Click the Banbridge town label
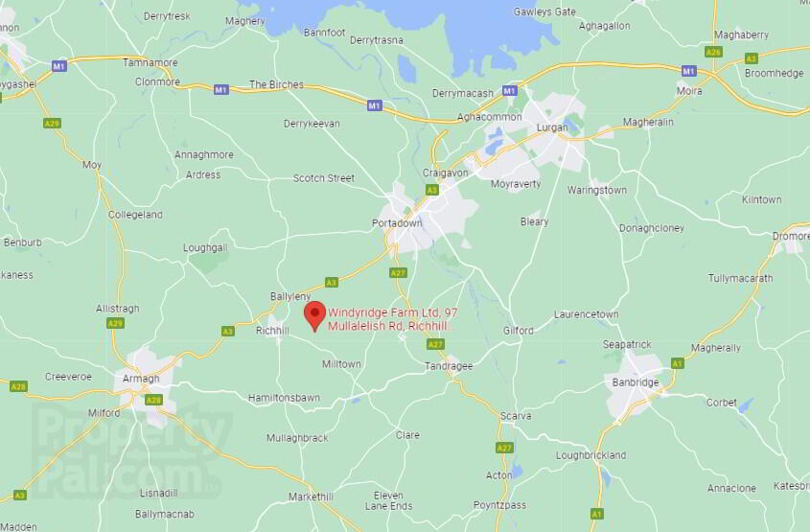 tap(636, 382)
